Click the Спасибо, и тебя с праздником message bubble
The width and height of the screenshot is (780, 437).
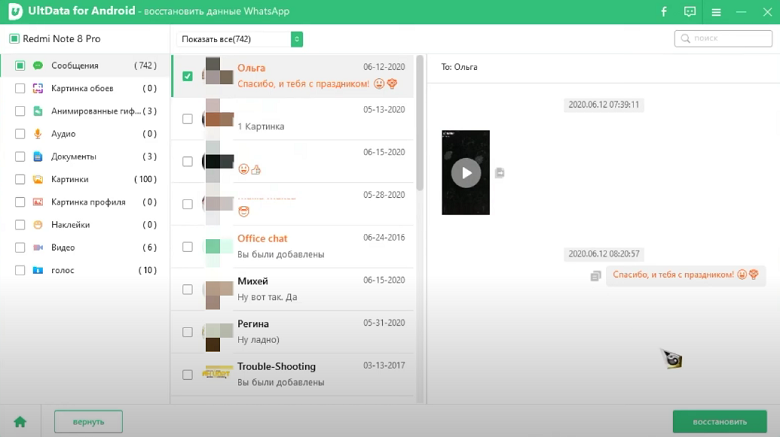[x=685, y=275]
